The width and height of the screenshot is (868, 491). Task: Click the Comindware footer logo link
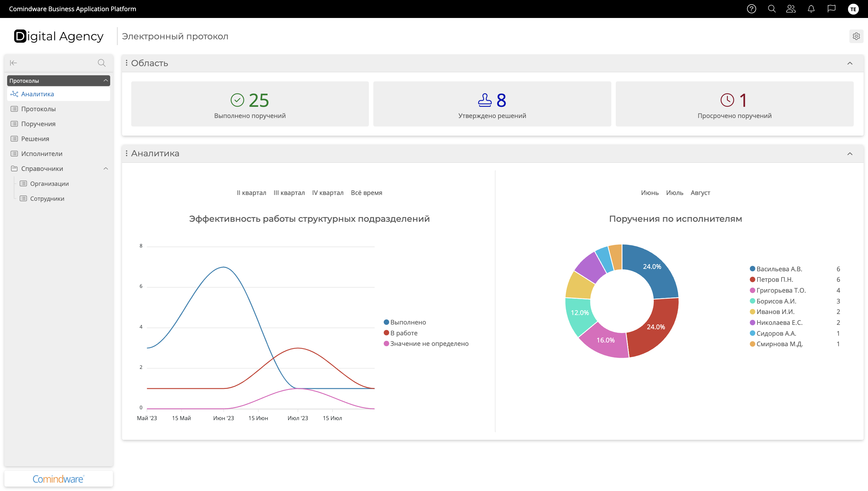tap(59, 479)
